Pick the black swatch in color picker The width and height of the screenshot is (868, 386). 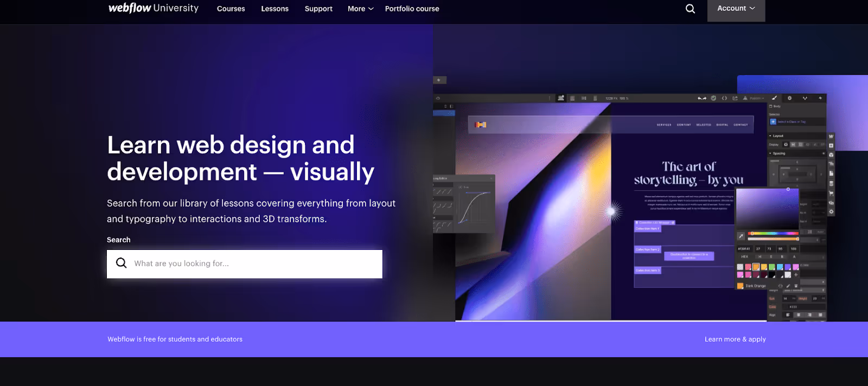click(x=771, y=275)
